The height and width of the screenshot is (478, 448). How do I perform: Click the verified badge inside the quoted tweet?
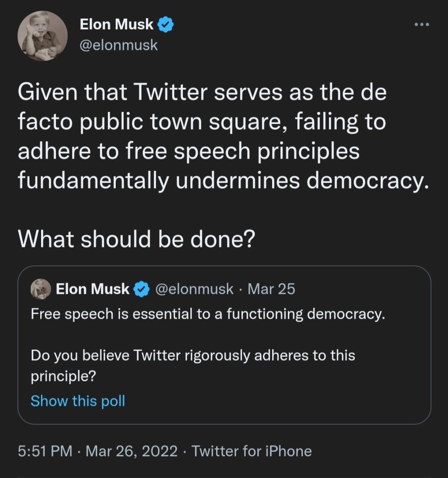[140, 290]
